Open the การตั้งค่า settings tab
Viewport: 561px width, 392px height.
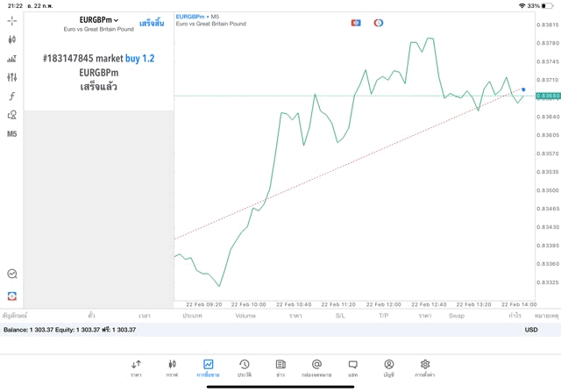click(x=425, y=368)
